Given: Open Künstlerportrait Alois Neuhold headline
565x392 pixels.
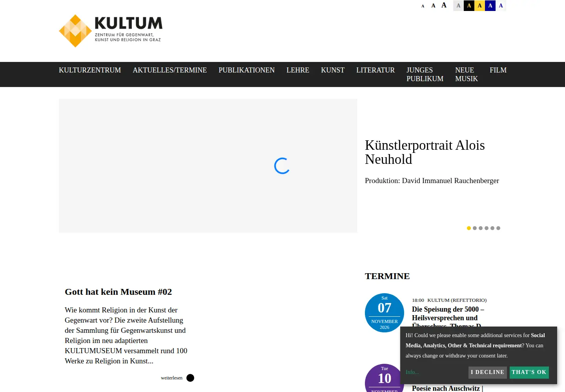Looking at the screenshot, I should coord(425,152).
